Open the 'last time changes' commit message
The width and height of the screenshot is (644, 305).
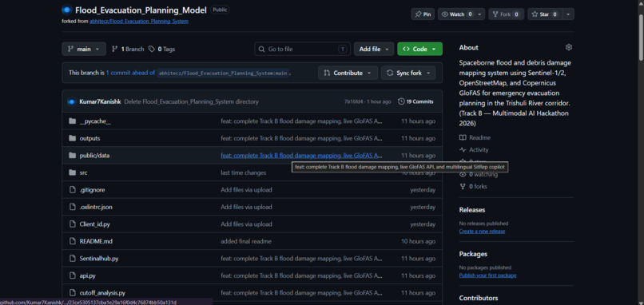click(243, 172)
